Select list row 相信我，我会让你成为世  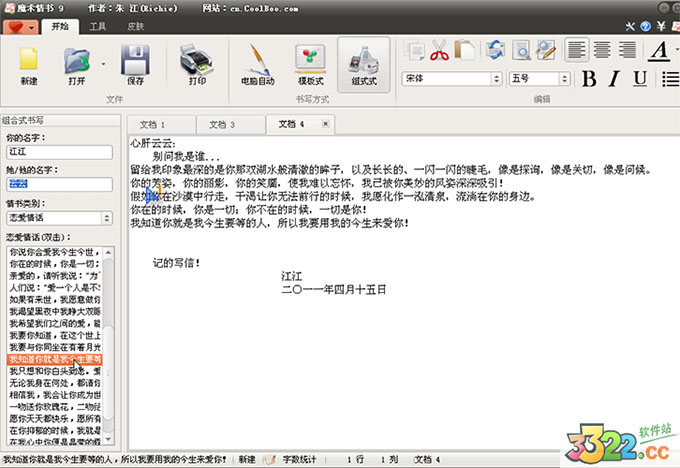point(55,395)
